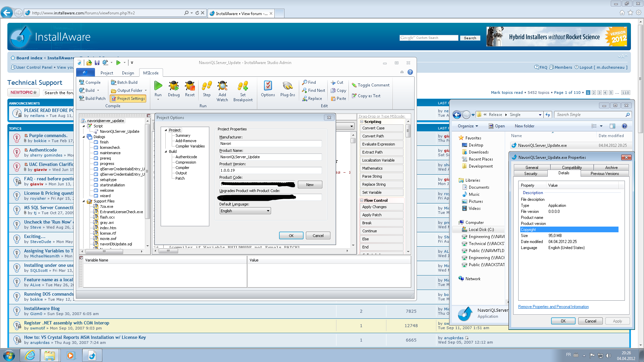Click Set Variable command in list

click(381, 192)
